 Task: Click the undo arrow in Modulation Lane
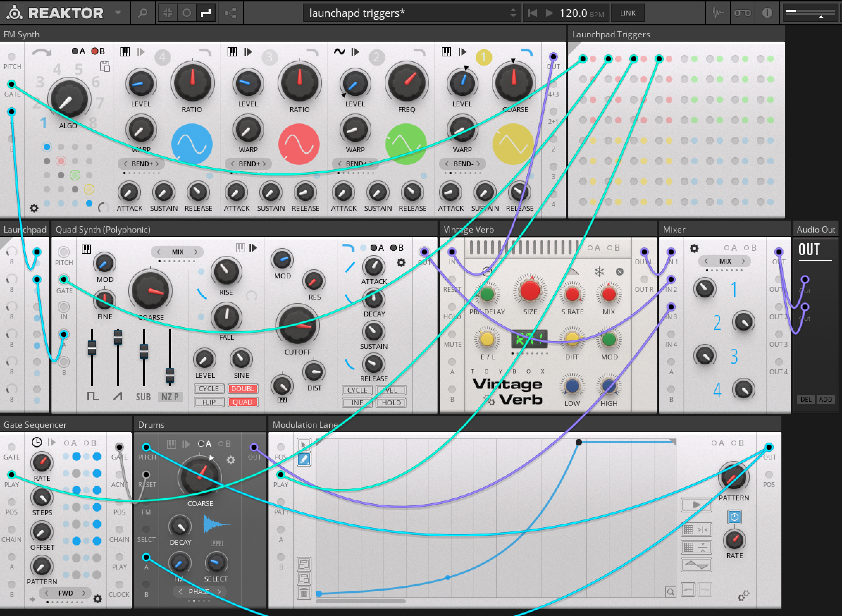688,590
